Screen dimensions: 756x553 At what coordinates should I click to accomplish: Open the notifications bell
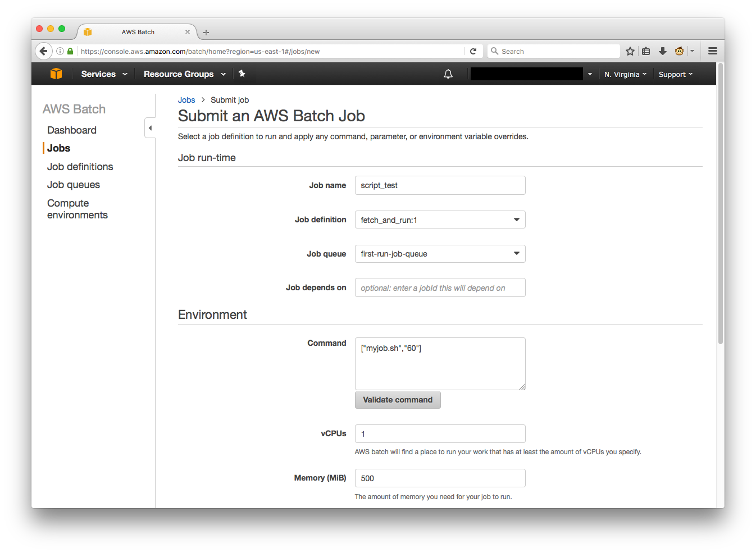point(448,74)
